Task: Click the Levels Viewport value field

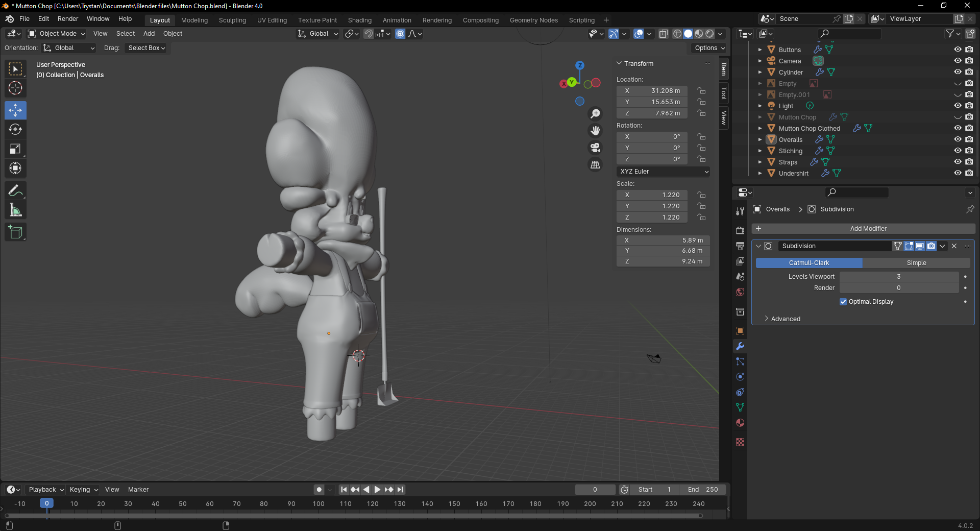Action: 898,277
